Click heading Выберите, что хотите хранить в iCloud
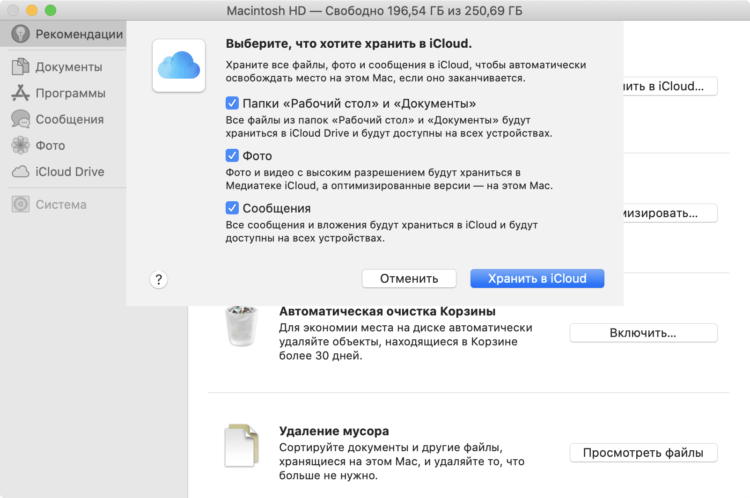Screen dimensions: 750x498 point(349,44)
